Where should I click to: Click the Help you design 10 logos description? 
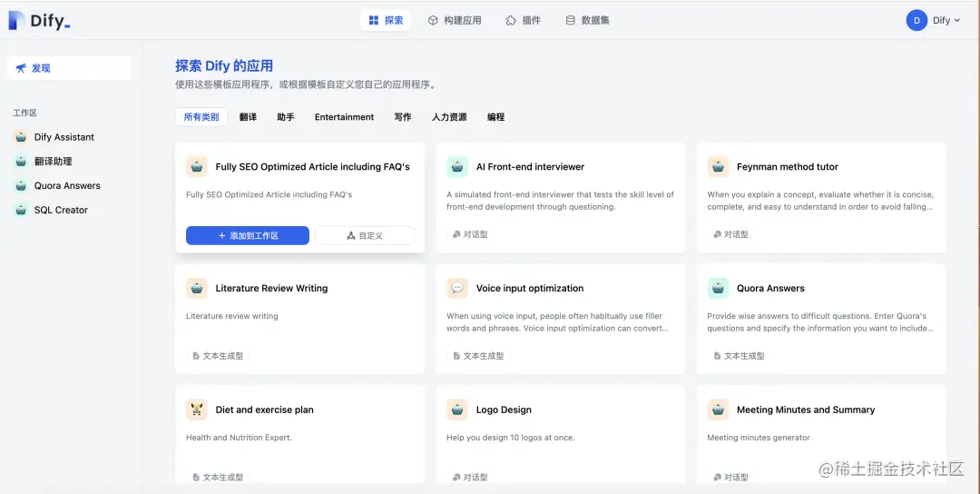point(511,438)
